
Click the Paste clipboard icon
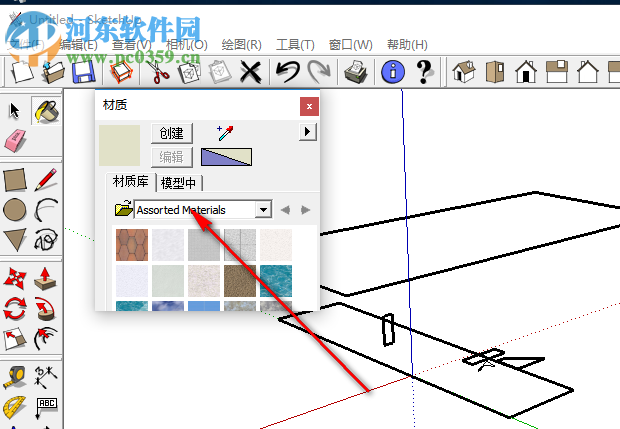219,72
